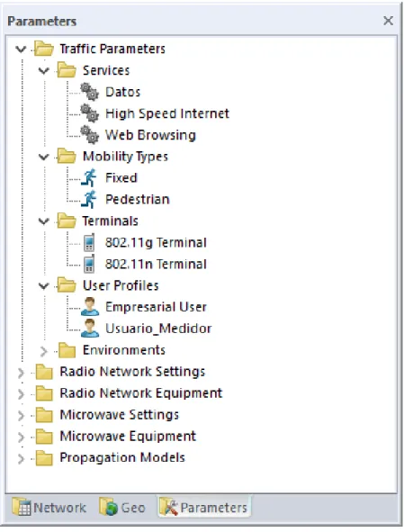The height and width of the screenshot is (532, 404).
Task: Click the user icon beside Usuario_Medidor
Action: [x=90, y=328]
